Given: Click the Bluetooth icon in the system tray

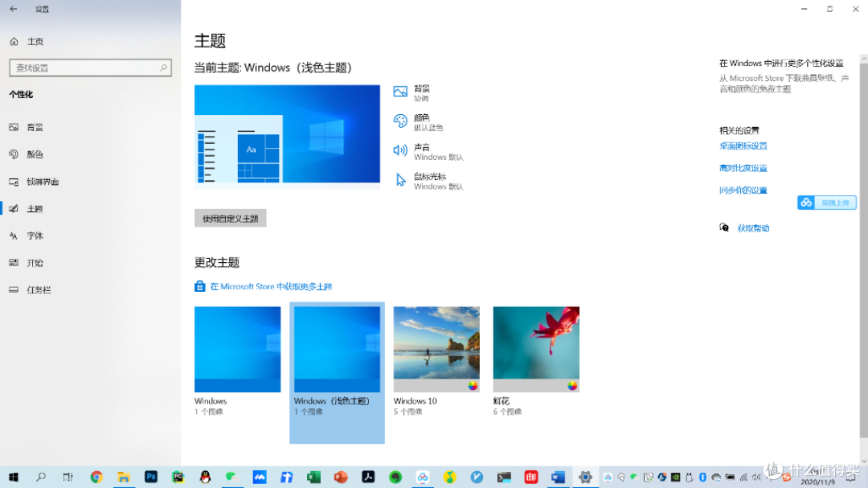Looking at the screenshot, I should [x=702, y=477].
